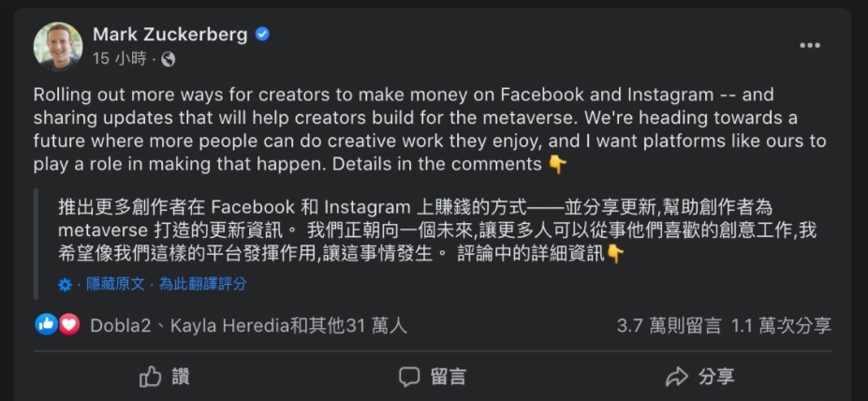This screenshot has width=868, height=401.
Task: Click the blue verified badge
Action: click(262, 35)
